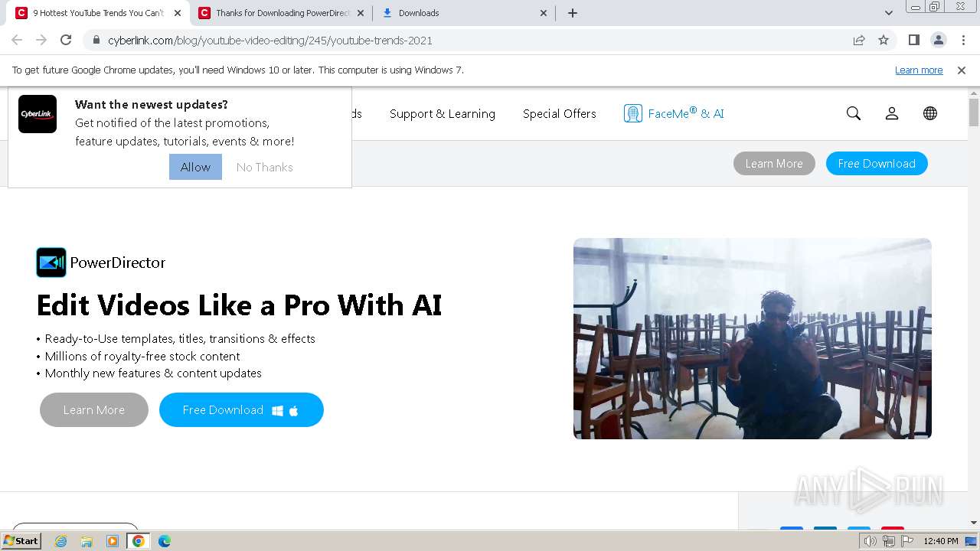Click the site padlock icon
Screen dimensions: 980x551
96,41
